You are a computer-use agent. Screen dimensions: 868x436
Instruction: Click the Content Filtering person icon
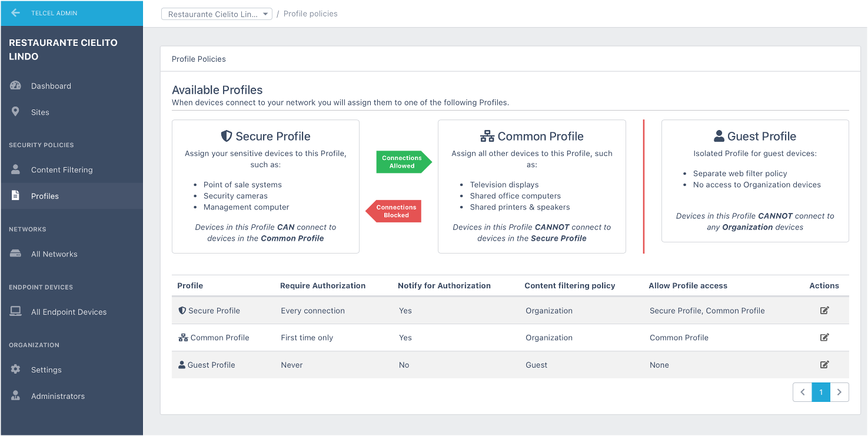click(x=16, y=169)
